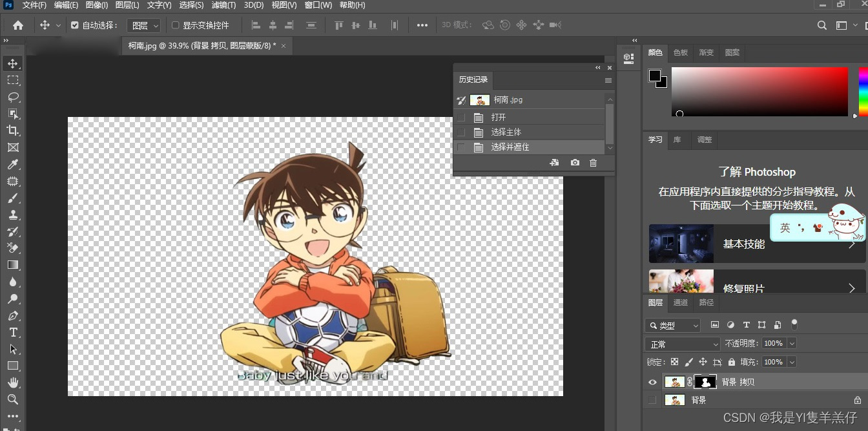Open the auto-select 图层 dropdown

[143, 25]
